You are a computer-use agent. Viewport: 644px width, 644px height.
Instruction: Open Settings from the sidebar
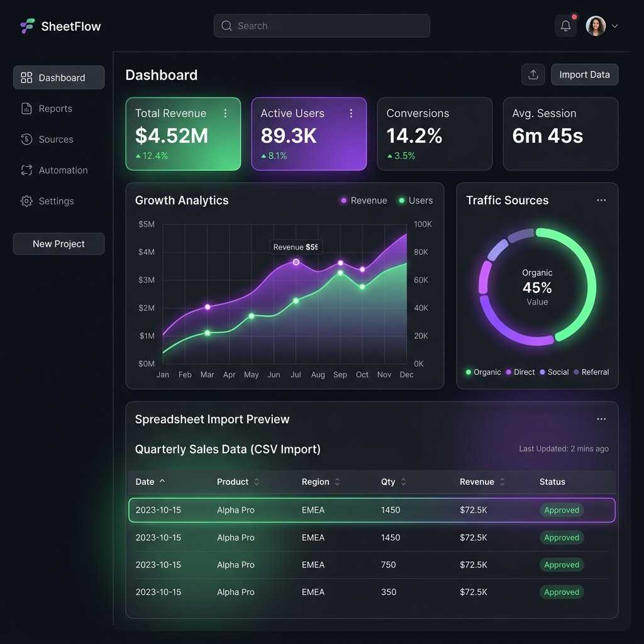[x=58, y=201]
